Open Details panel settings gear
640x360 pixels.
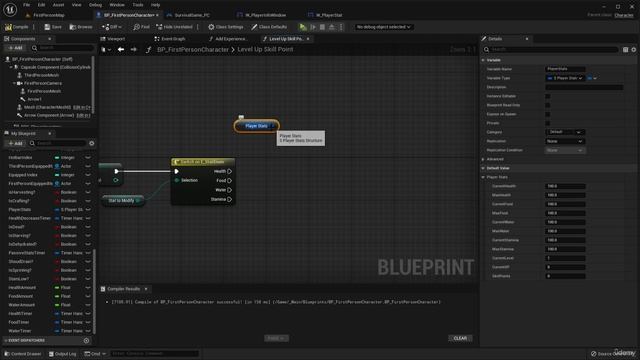click(633, 49)
